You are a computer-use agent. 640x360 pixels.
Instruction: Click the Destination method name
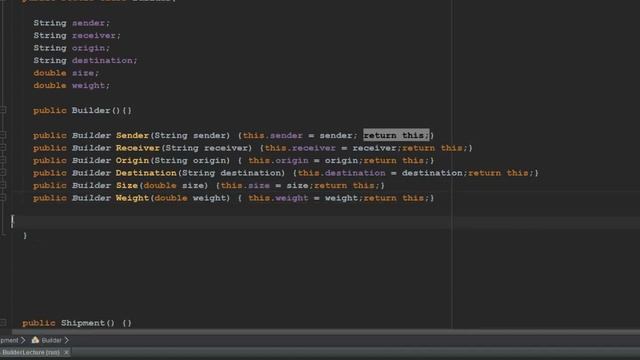coord(146,173)
